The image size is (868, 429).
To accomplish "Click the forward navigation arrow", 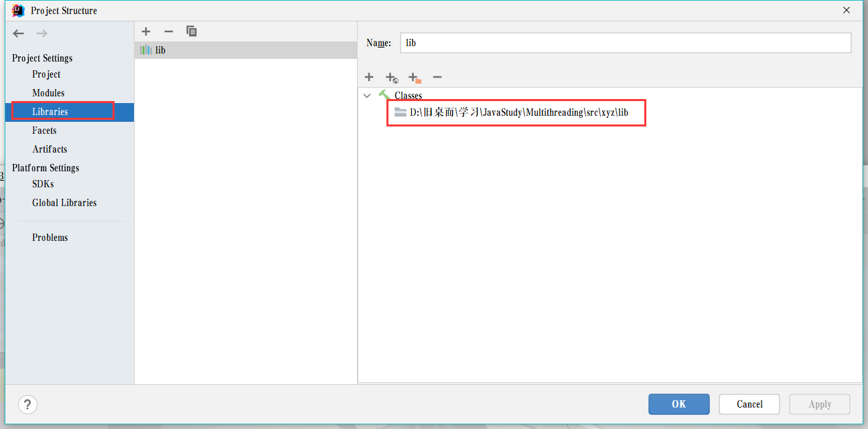I will (x=42, y=33).
